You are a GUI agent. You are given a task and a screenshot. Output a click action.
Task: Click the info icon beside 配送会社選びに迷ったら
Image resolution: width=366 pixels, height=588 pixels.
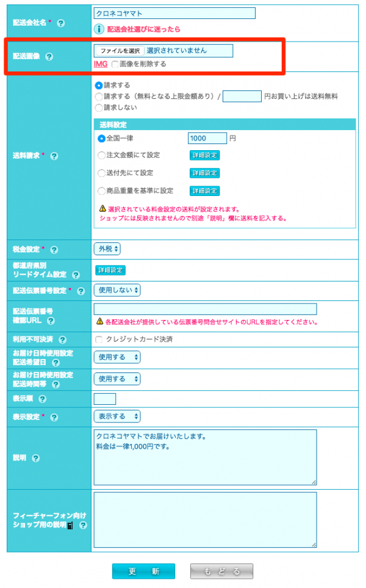tap(99, 29)
